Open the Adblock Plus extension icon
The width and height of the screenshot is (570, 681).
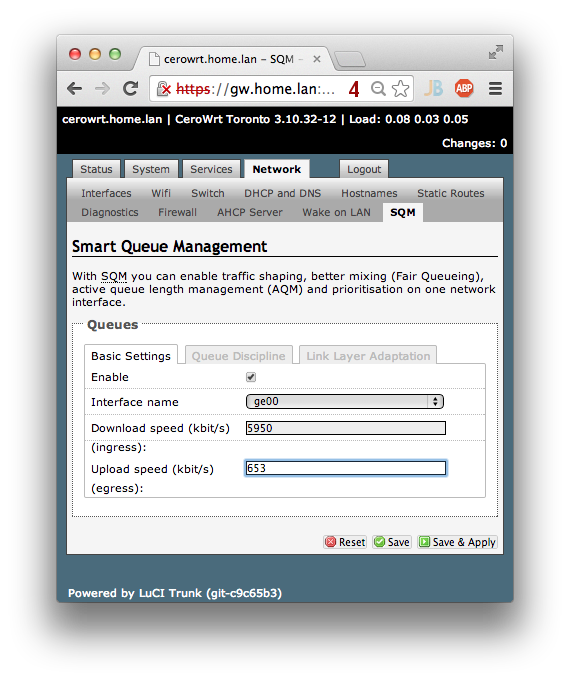464,89
